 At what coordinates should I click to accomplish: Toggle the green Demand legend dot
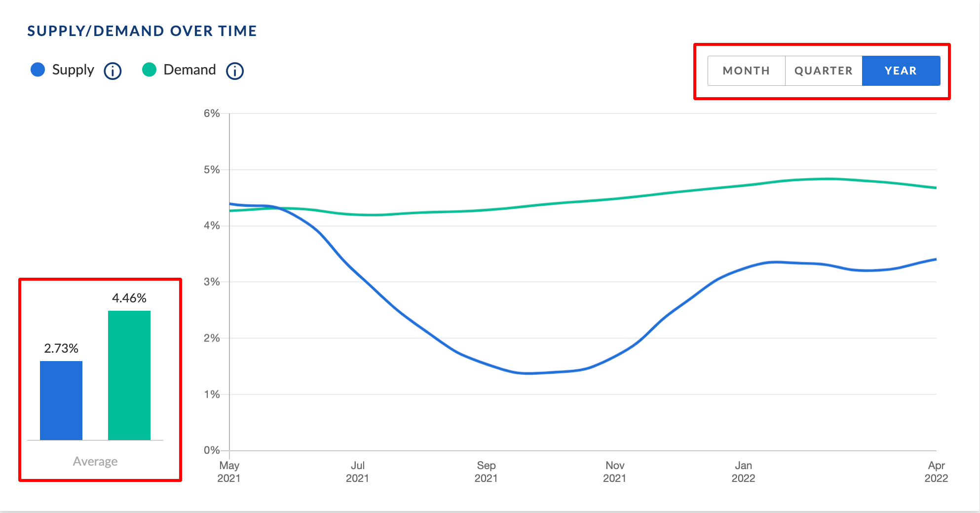point(149,70)
